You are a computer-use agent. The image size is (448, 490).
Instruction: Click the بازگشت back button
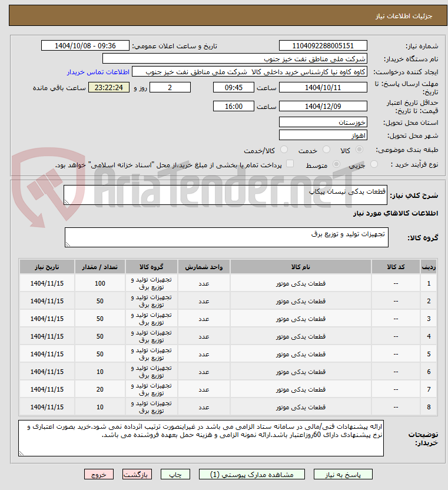point(137,474)
